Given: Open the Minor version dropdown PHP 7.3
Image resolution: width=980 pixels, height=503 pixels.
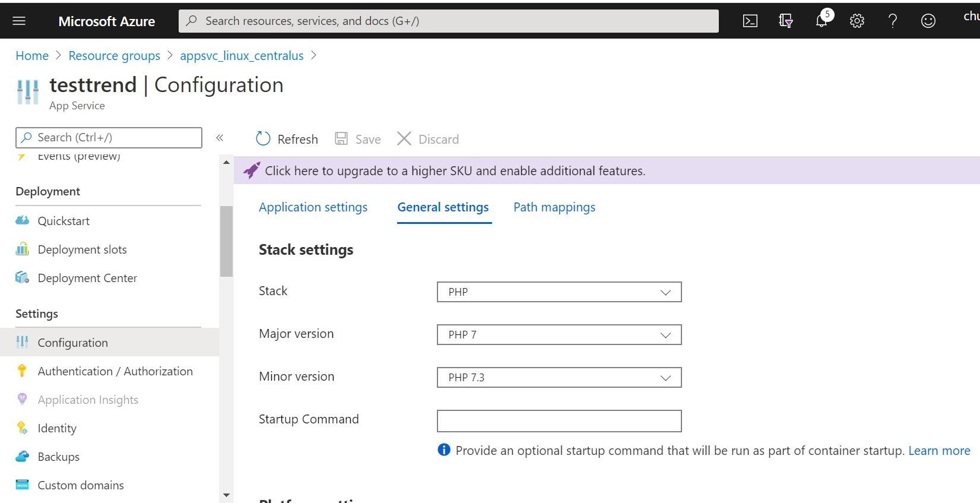Looking at the screenshot, I should pos(559,377).
